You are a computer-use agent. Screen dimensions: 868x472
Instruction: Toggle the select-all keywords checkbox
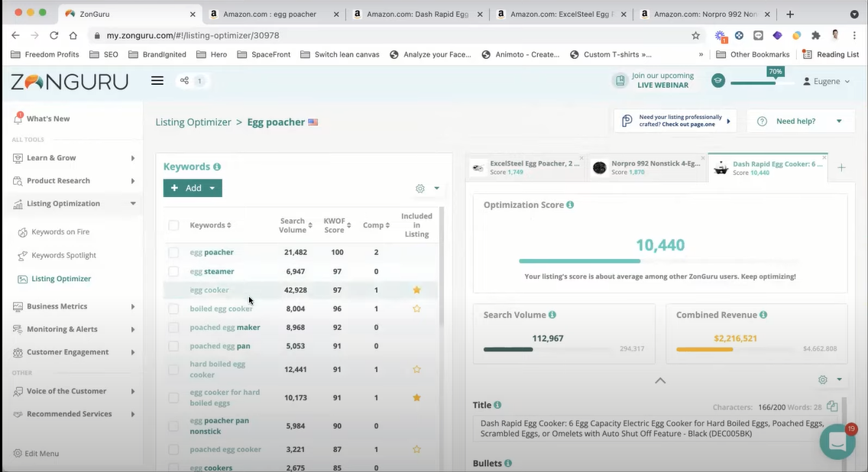point(173,225)
